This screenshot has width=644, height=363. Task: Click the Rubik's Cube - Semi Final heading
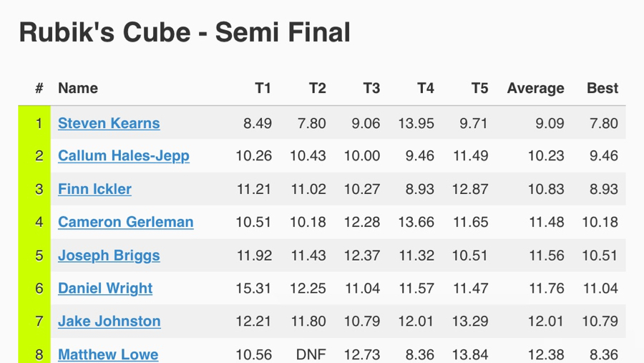185,32
